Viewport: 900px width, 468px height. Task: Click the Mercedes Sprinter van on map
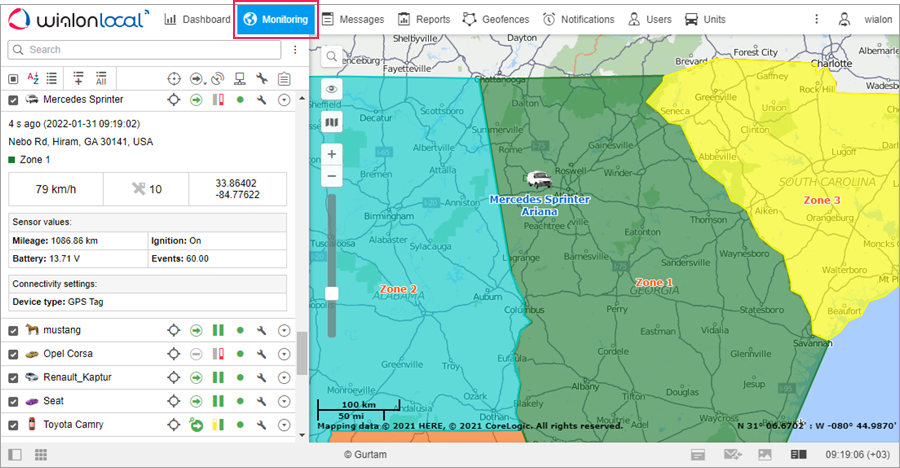tap(539, 180)
